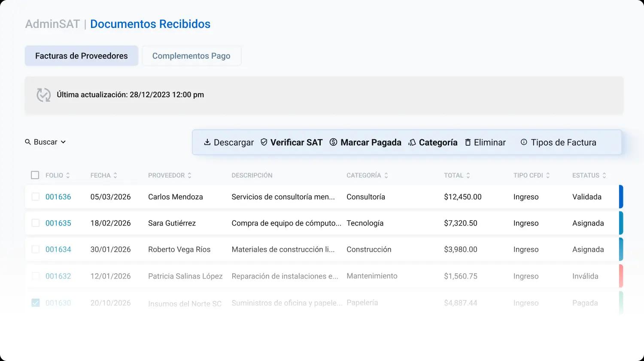This screenshot has width=644, height=361.
Task: Click the Descargar button label
Action: 234,143
